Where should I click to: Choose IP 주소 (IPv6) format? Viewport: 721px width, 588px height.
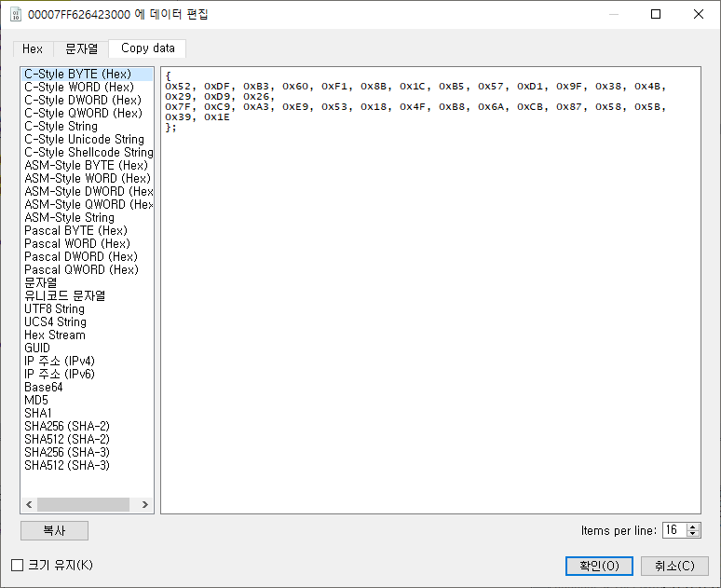pos(88,374)
